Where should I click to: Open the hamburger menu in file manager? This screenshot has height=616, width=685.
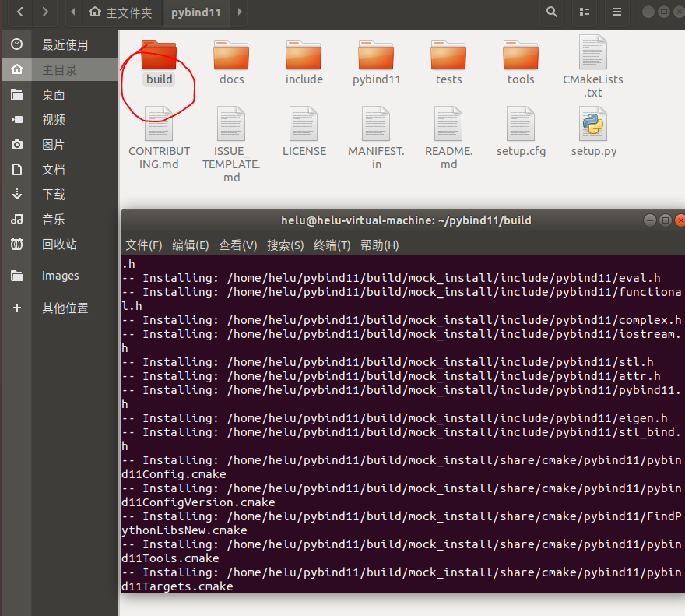616,12
